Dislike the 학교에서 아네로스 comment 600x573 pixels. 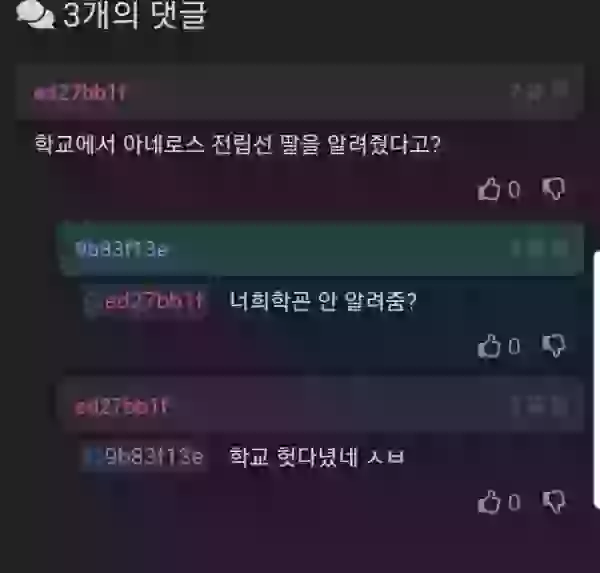coord(553,188)
